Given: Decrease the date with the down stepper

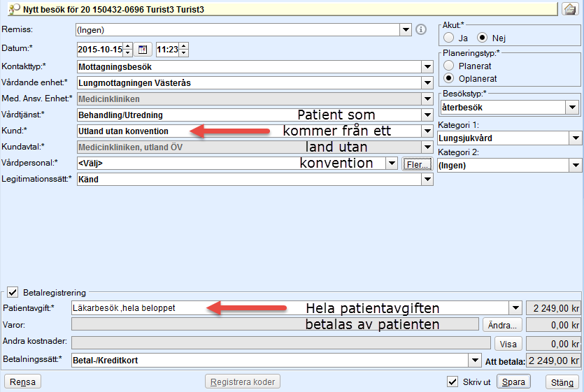Looking at the screenshot, I should (x=128, y=53).
